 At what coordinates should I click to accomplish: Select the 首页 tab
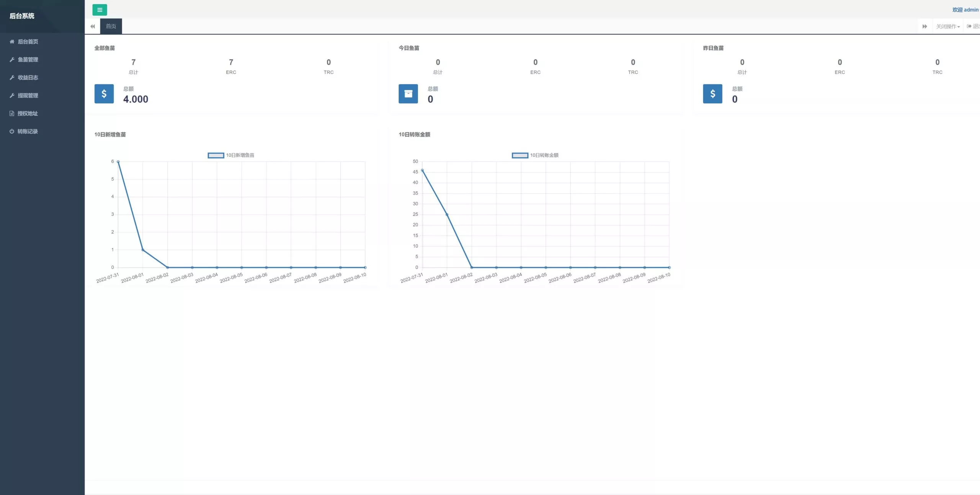(x=111, y=26)
